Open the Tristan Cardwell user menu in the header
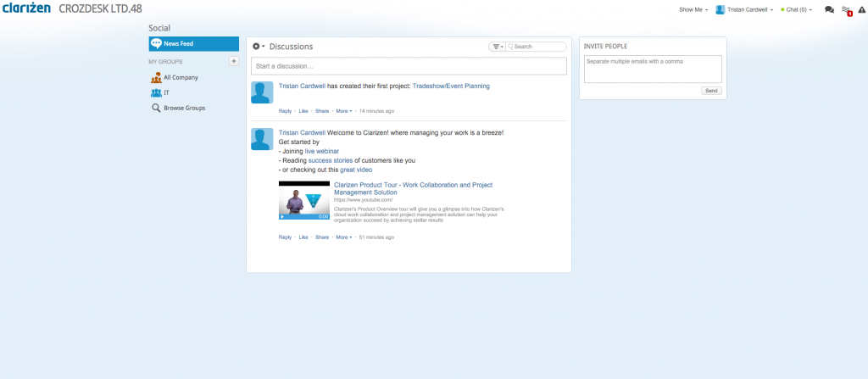The height and width of the screenshot is (379, 868). pos(748,9)
